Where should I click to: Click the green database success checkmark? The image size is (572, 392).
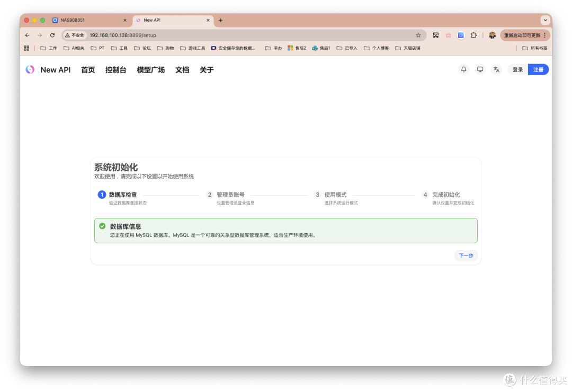(102, 226)
